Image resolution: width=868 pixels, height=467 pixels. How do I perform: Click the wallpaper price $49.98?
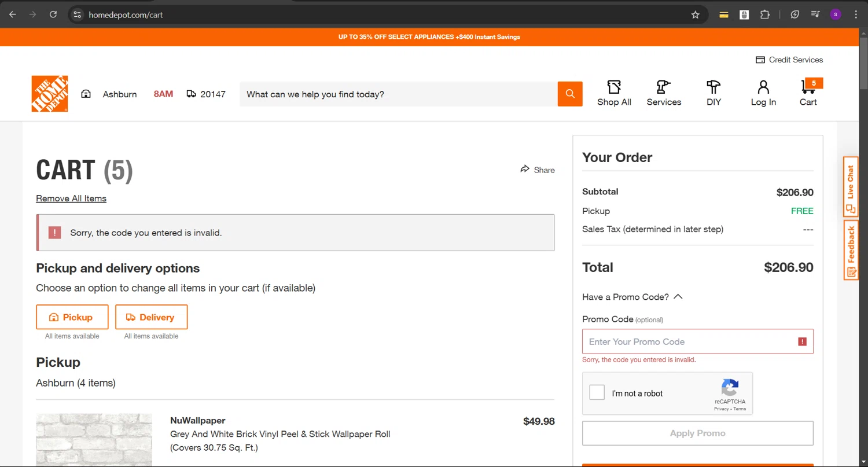tap(539, 421)
